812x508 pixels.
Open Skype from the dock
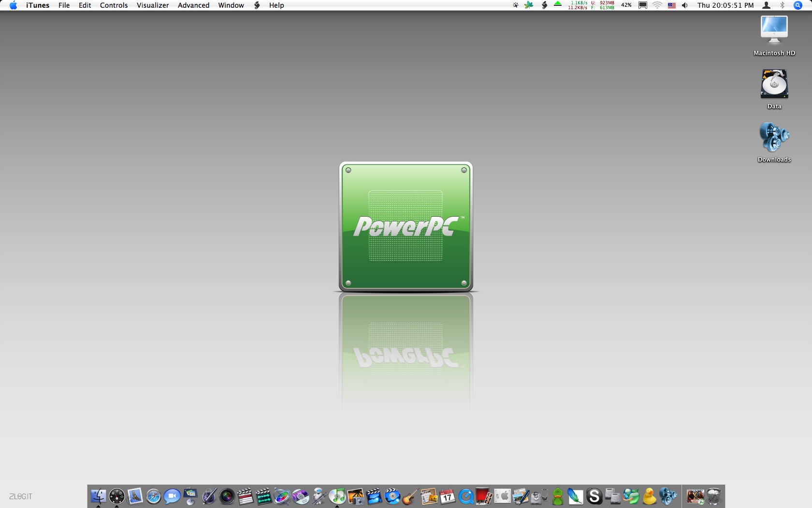pos(594,496)
